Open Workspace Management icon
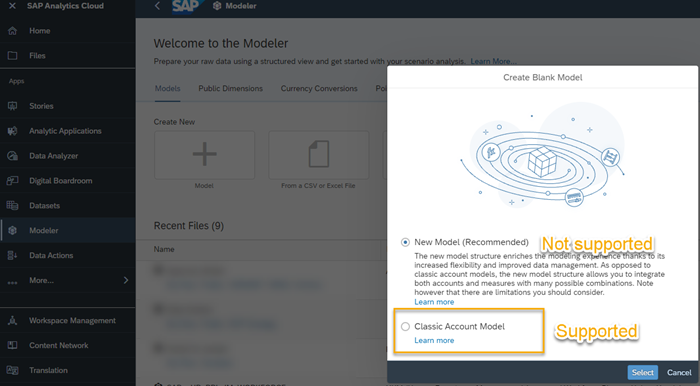The image size is (700, 386). click(x=12, y=320)
